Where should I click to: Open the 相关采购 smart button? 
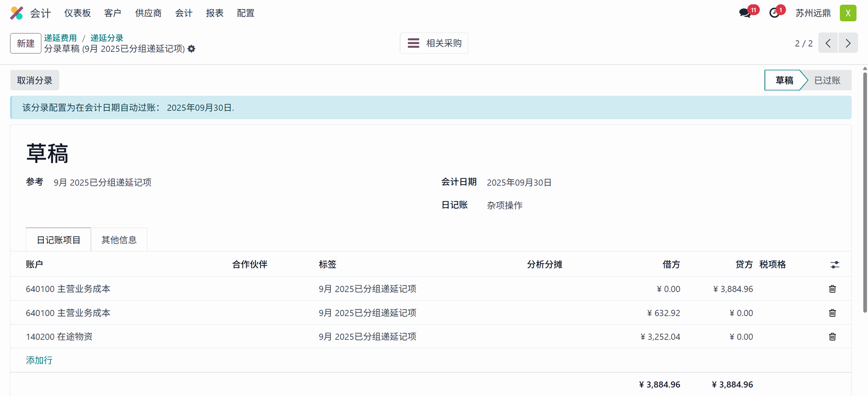434,43
